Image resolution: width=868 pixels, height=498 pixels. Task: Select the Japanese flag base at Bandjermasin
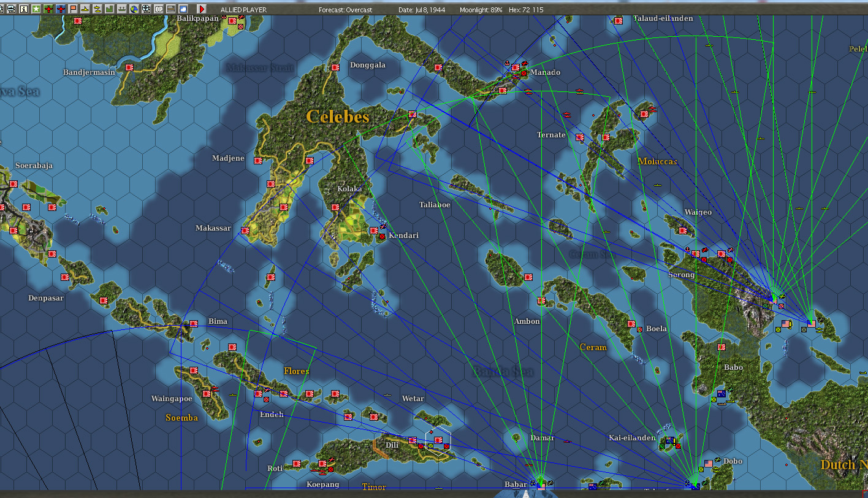pyautogui.click(x=130, y=67)
